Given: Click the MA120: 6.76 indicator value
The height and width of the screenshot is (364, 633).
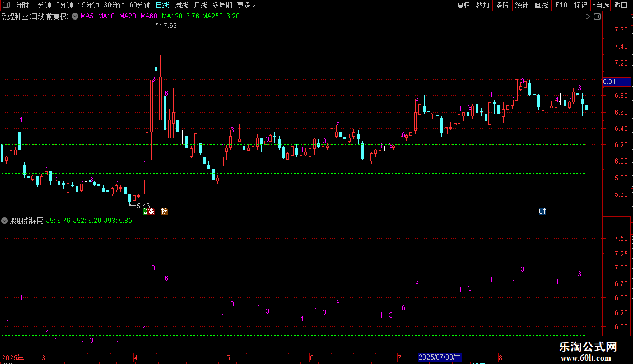Looking at the screenshot, I should point(180,16).
